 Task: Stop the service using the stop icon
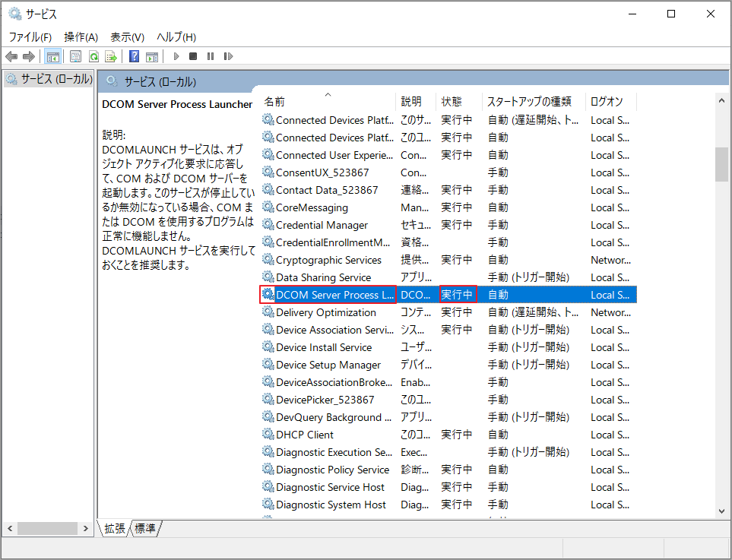(x=192, y=56)
